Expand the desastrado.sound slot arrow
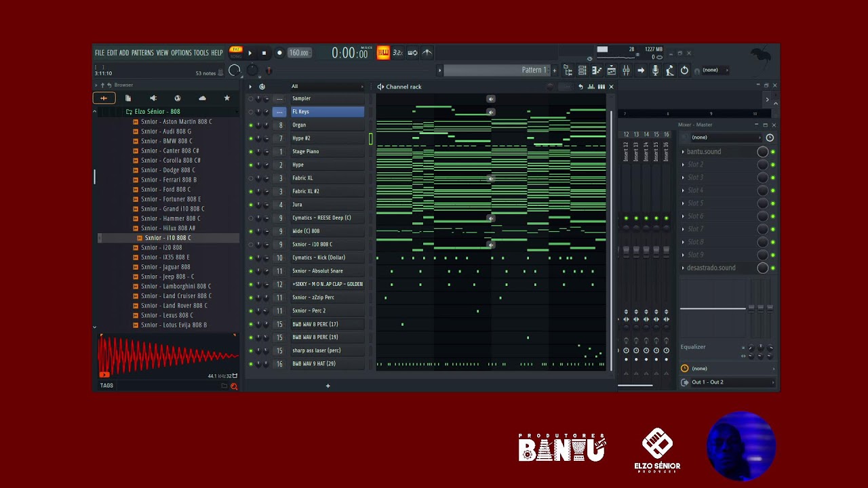The width and height of the screenshot is (868, 488). (683, 268)
